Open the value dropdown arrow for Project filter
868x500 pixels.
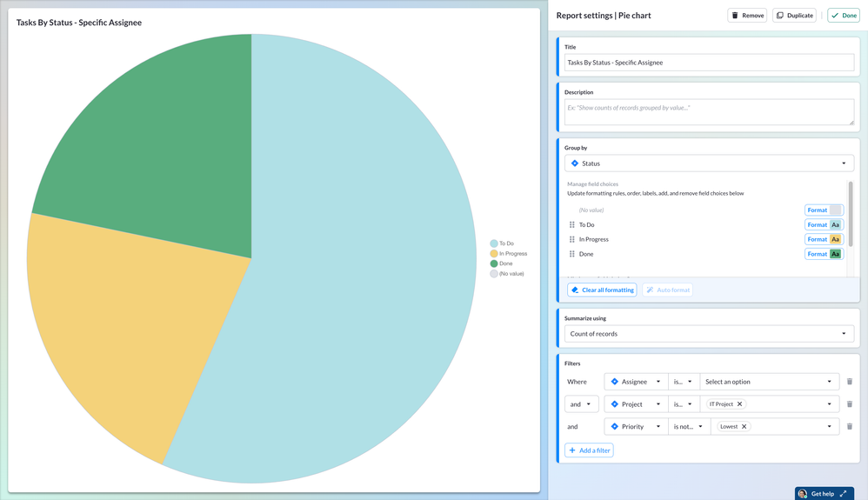[x=829, y=404]
